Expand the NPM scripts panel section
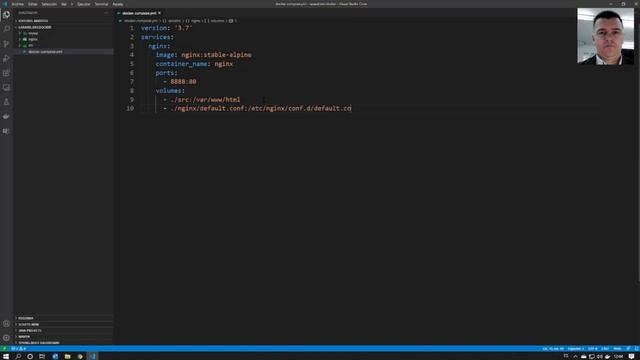This screenshot has width=640, height=360. click(x=64, y=324)
